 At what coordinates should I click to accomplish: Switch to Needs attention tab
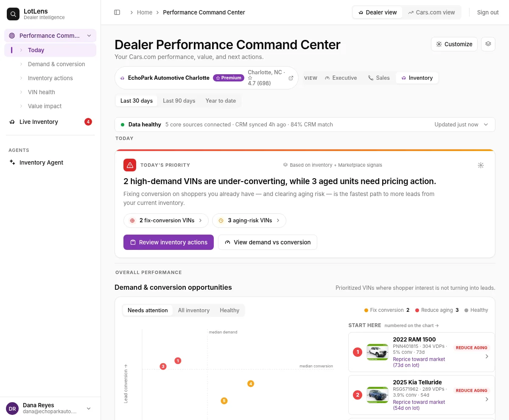[x=148, y=311]
